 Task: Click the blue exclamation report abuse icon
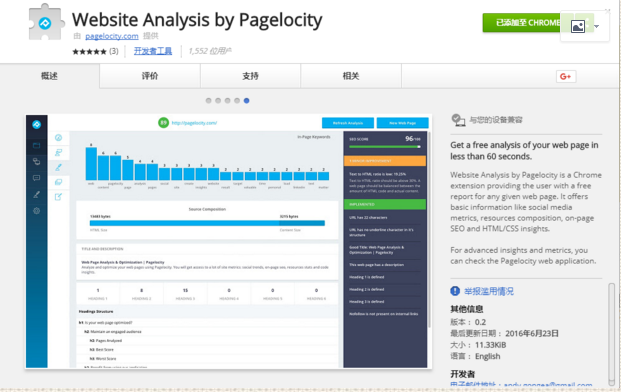click(x=455, y=291)
